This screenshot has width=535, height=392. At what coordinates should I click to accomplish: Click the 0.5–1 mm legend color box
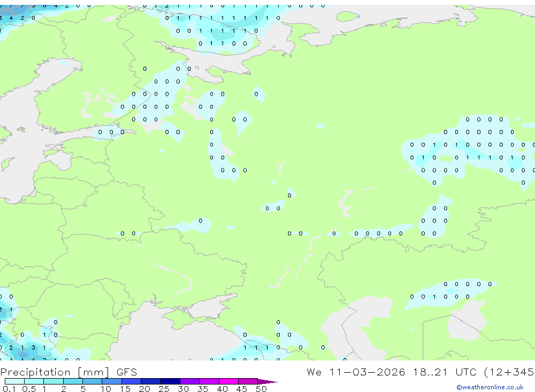34,381
